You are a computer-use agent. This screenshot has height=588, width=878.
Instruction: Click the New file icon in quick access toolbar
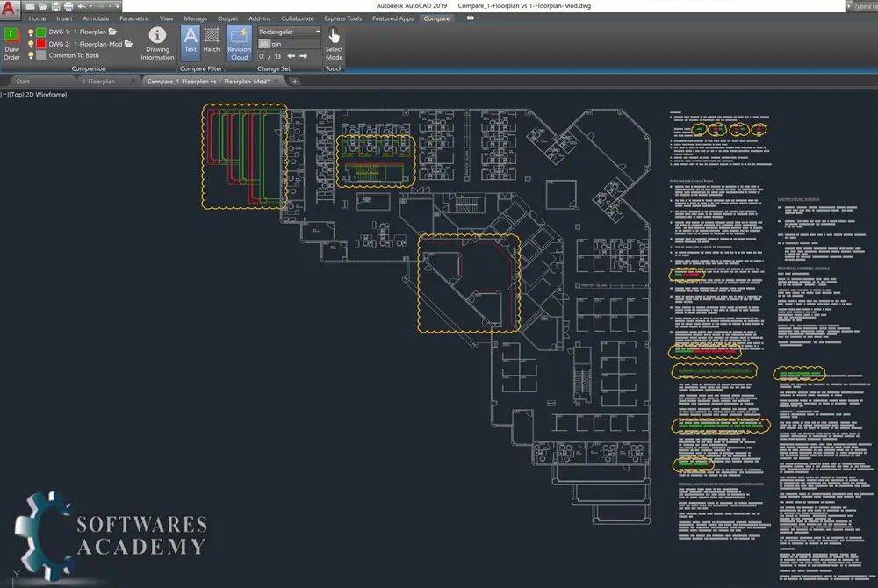(30, 6)
